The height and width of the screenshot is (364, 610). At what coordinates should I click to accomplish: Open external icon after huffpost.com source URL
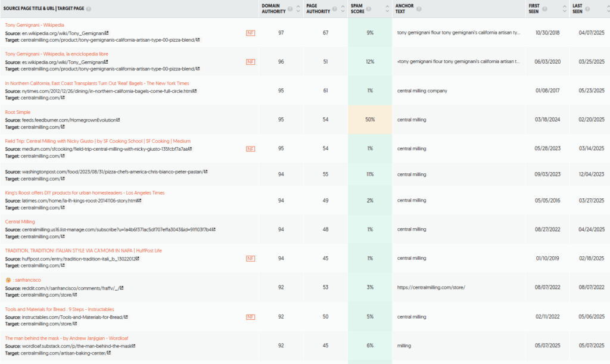coord(138,259)
